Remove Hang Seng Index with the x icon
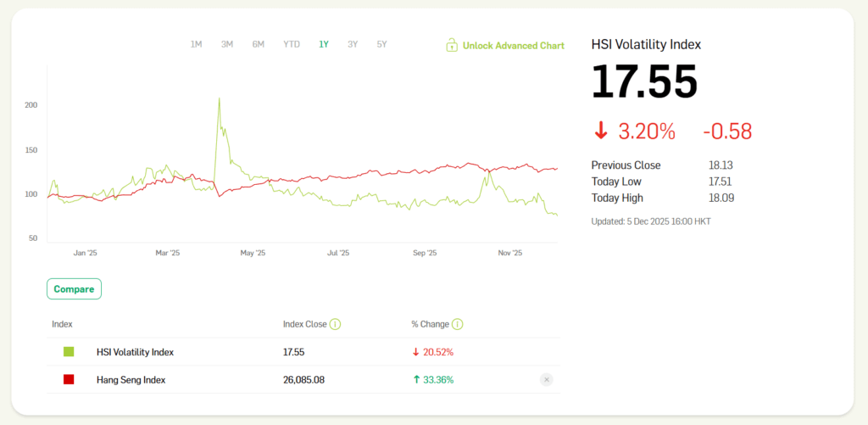Screen dimensions: 868x425 [547, 380]
